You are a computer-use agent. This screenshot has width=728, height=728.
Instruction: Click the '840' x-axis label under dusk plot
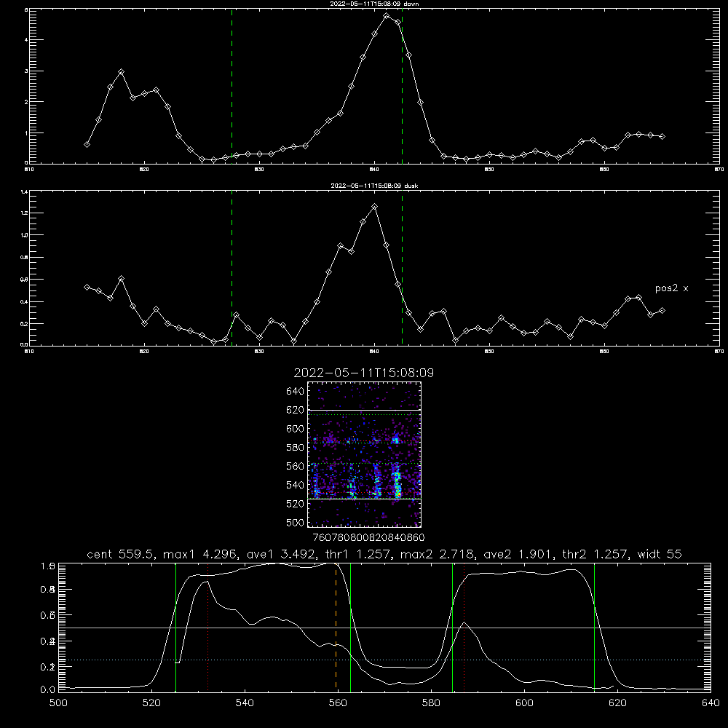pyautogui.click(x=375, y=352)
